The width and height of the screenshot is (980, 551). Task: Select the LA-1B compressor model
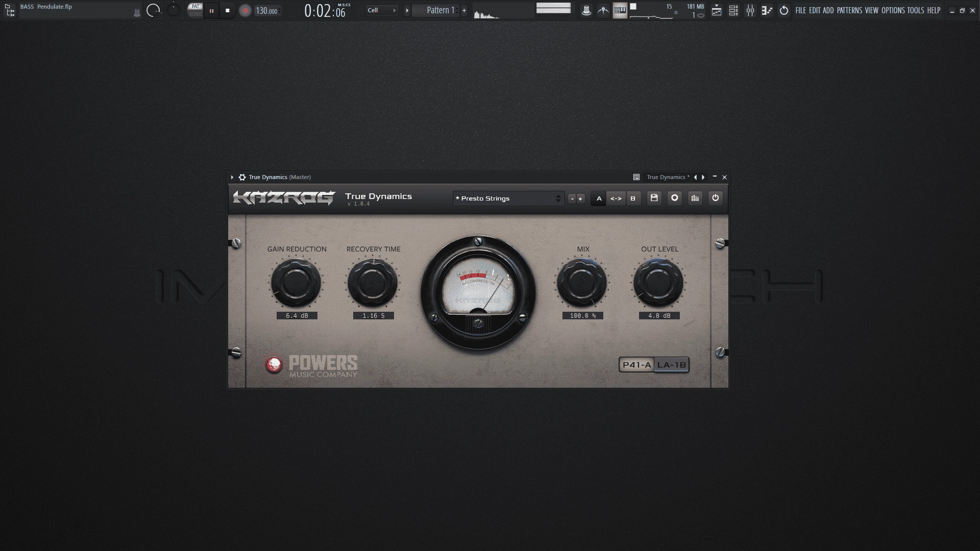click(672, 365)
